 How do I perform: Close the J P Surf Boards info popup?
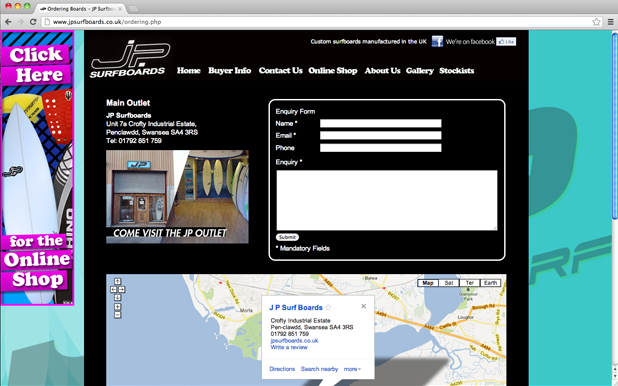[363, 306]
